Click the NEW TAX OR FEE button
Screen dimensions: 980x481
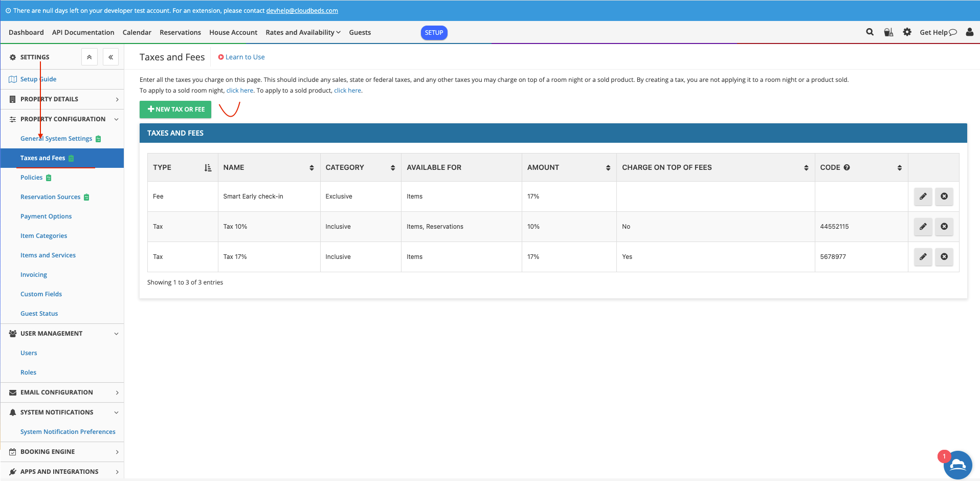coord(175,109)
